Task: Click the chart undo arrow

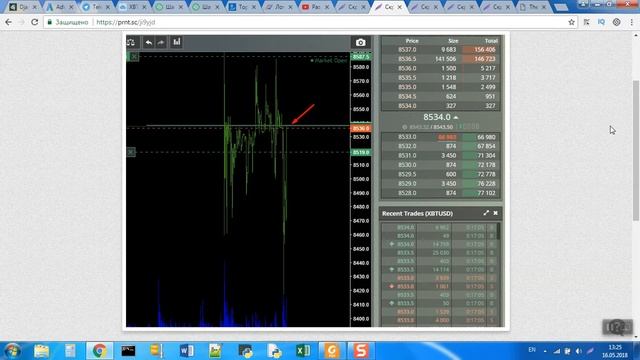Action: pyautogui.click(x=149, y=42)
